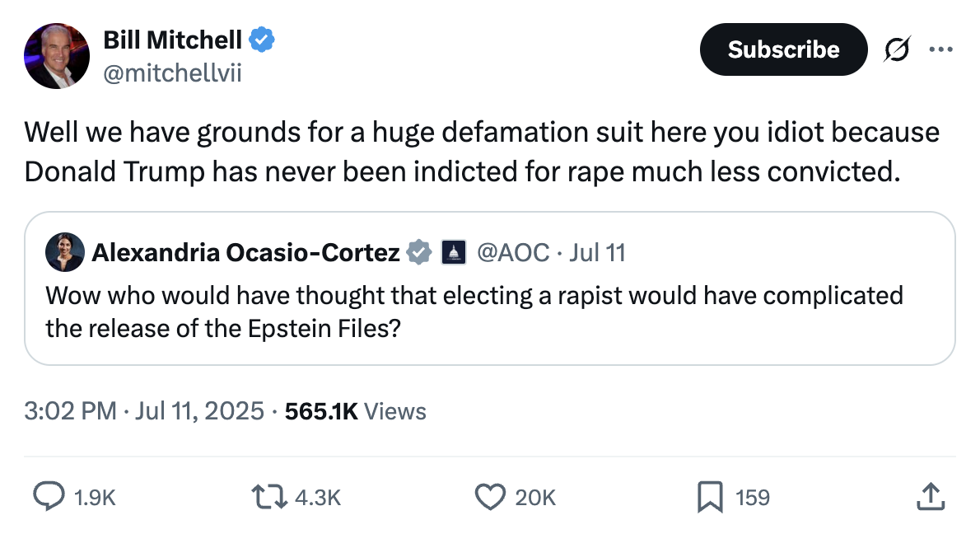
Task: Click the reply comment icon
Action: coord(49,496)
